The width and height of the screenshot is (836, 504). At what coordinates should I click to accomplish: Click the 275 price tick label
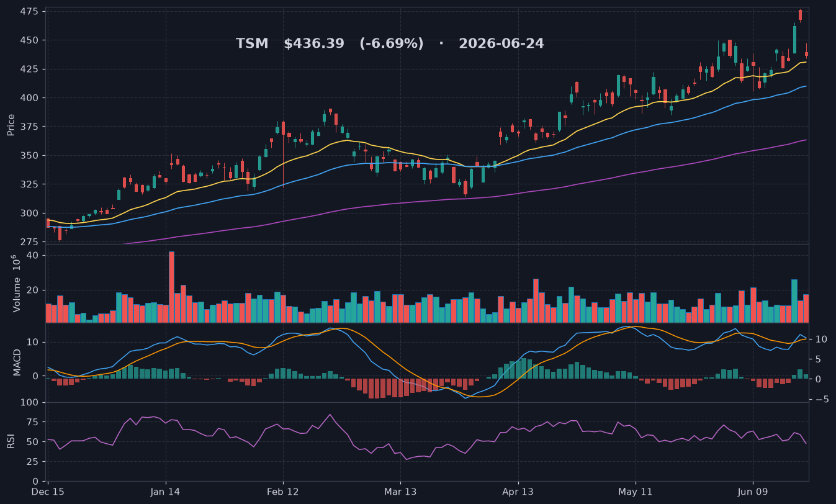[x=29, y=242]
